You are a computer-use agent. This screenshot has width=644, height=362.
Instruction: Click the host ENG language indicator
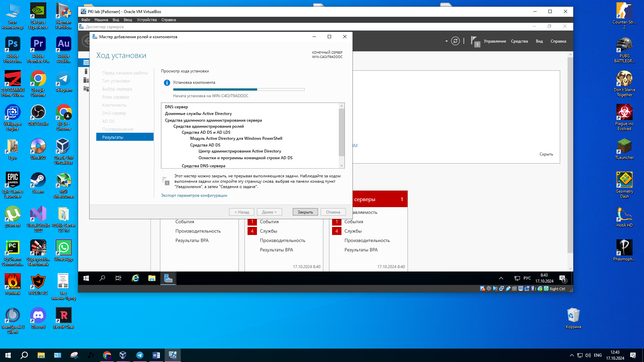pos(598,355)
